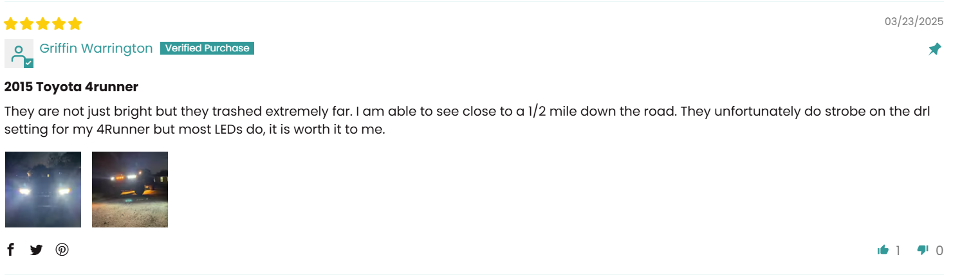Click the second yellow rating star
Screen dimensions: 980x275
click(27, 24)
